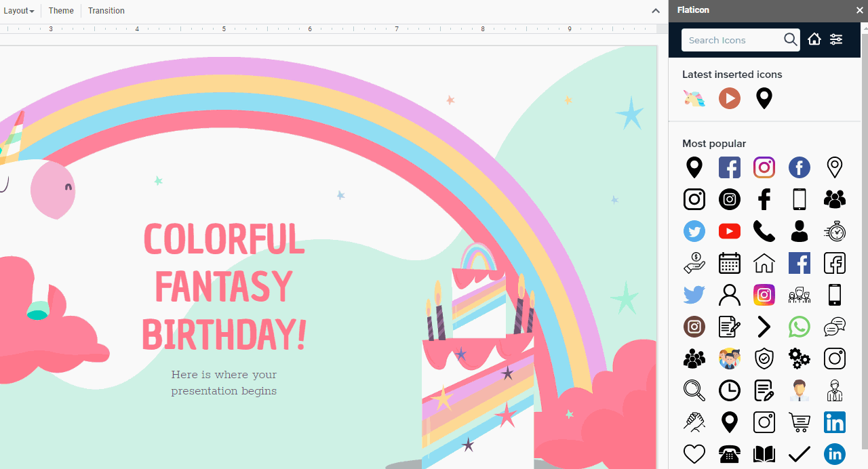Image resolution: width=868 pixels, height=469 pixels.
Task: Insert the black phone handset icon
Action: [x=764, y=231]
